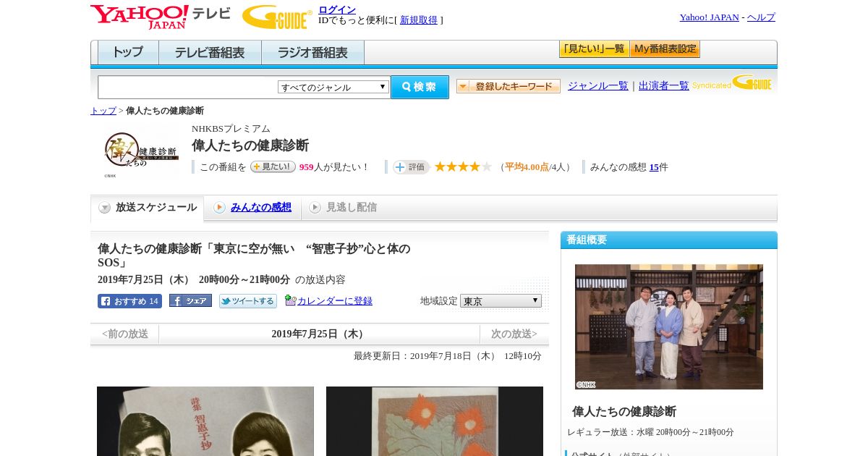Open the テレビ番組表 tab

210,53
